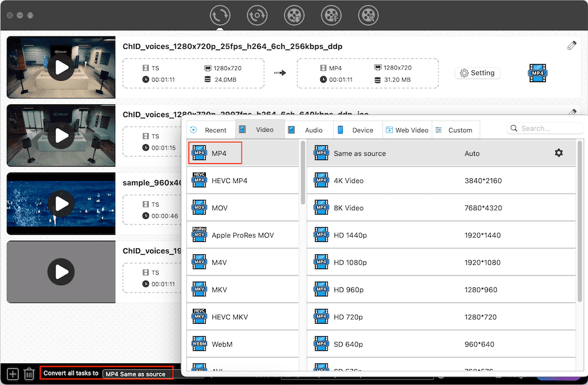This screenshot has height=385, width=588.
Task: Choose HD 720p preset
Action: click(x=441, y=317)
